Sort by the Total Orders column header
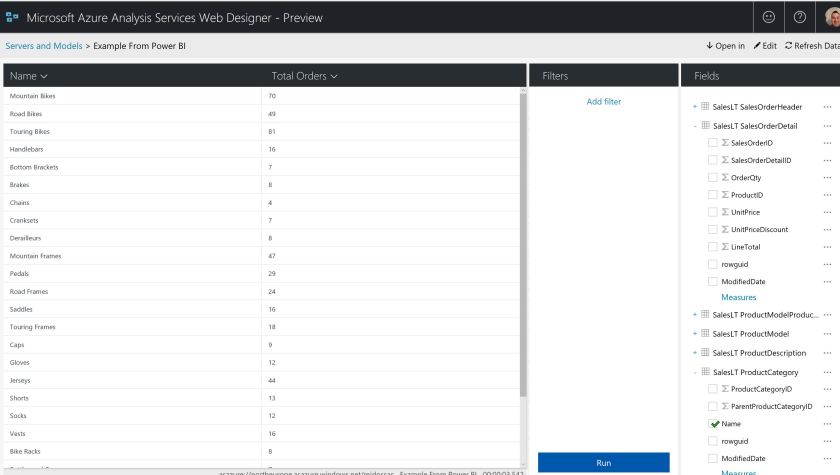840x475 pixels. [x=304, y=76]
